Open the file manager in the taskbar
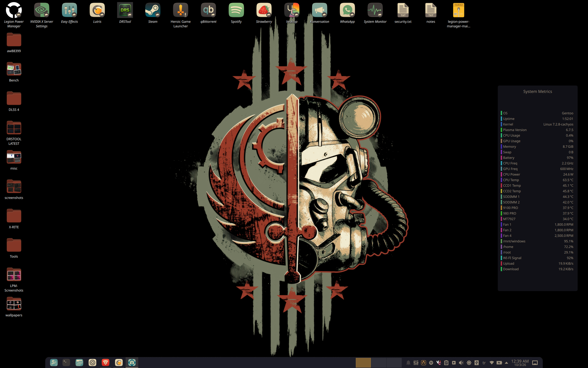The height and width of the screenshot is (368, 588). pos(79,362)
